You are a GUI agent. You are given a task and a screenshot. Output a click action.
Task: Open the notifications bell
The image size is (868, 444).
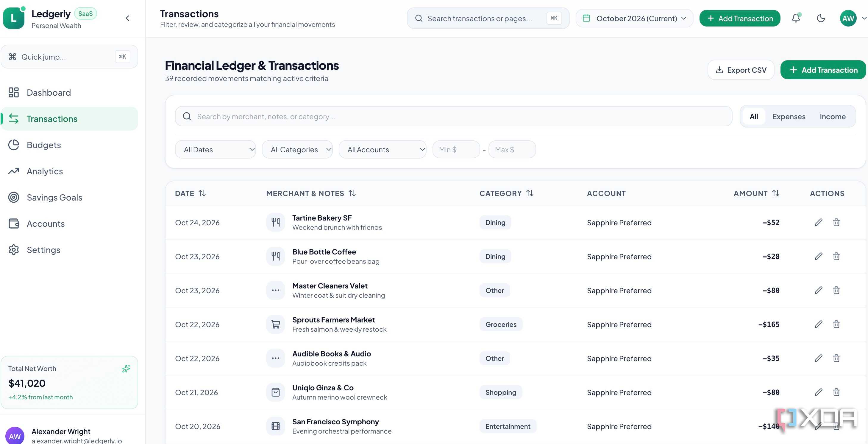click(x=796, y=18)
